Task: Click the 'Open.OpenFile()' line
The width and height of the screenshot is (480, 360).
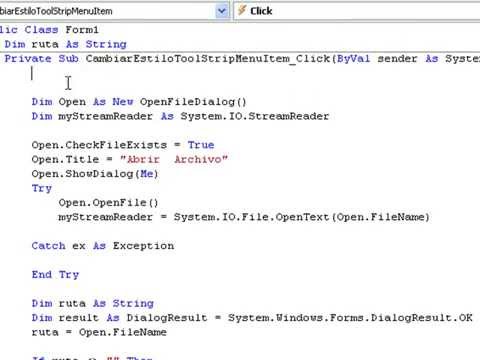Action: click(x=108, y=203)
